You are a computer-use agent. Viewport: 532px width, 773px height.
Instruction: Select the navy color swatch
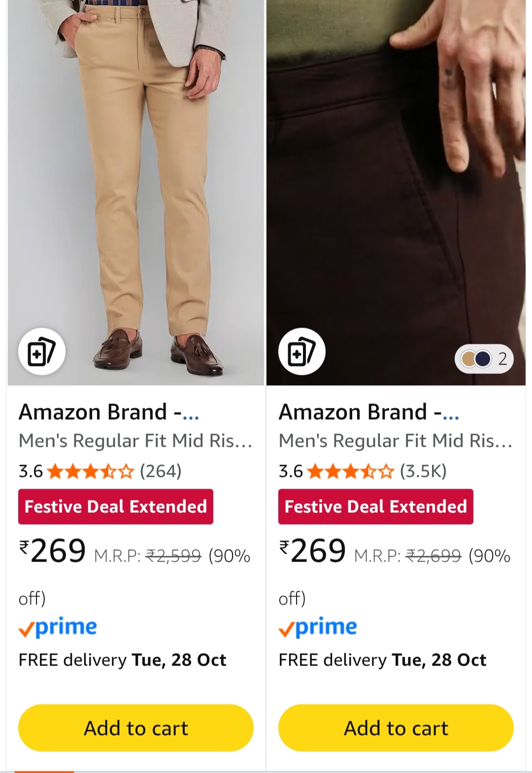tap(483, 359)
